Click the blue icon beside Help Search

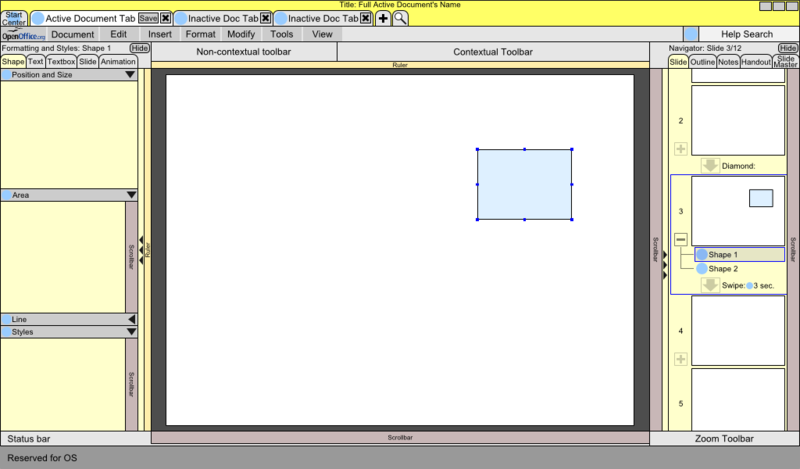click(691, 34)
